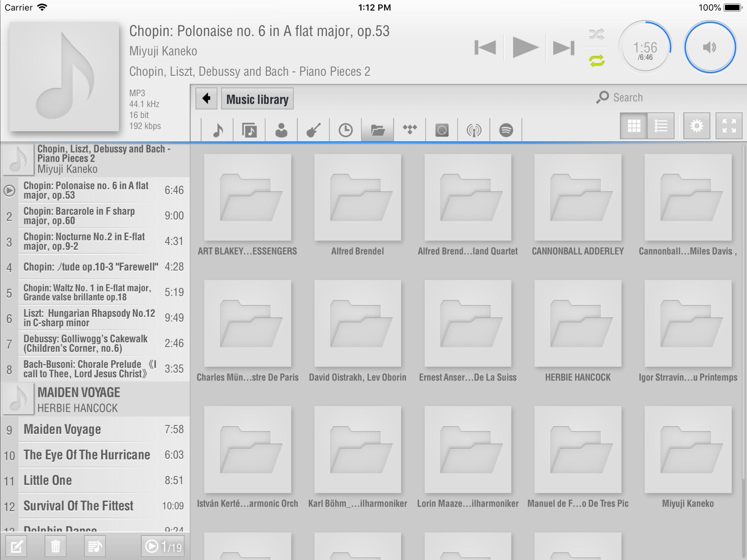The height and width of the screenshot is (560, 747).
Task: Skip to the next track
Action: click(563, 47)
